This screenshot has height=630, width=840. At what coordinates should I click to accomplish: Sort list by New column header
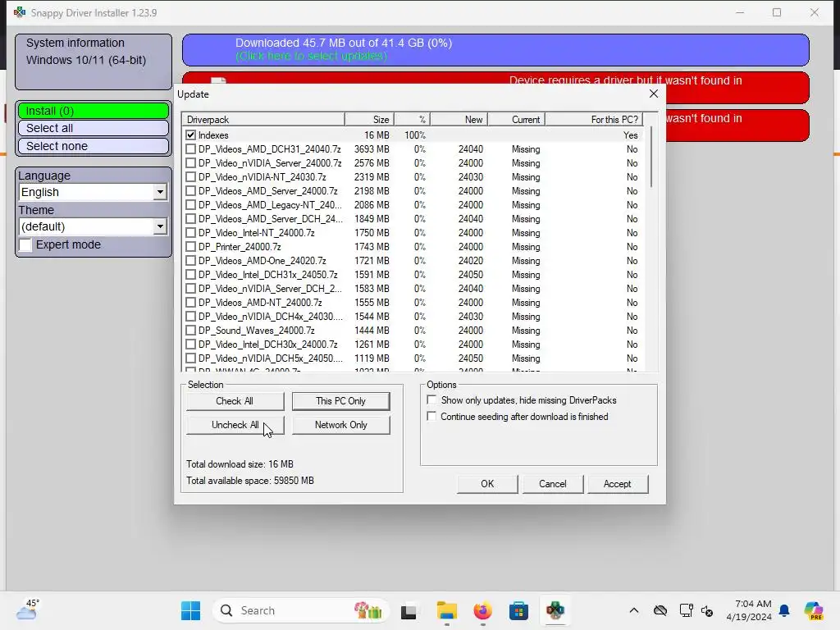click(459, 120)
